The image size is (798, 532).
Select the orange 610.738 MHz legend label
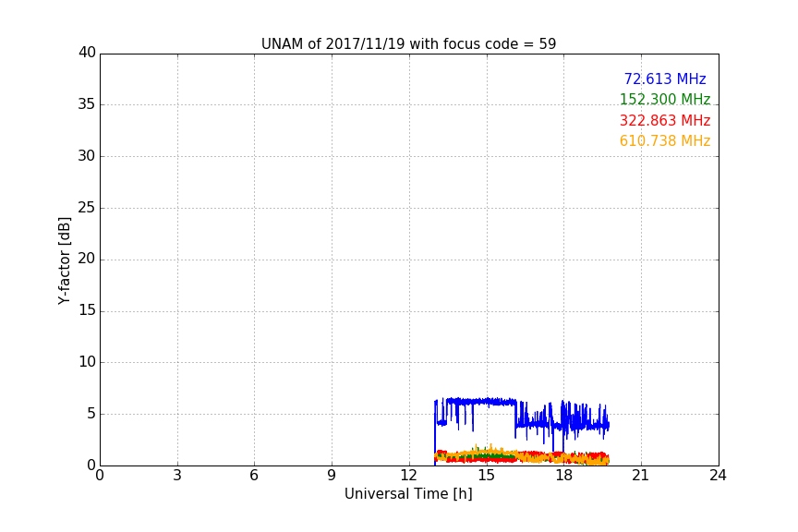point(665,141)
